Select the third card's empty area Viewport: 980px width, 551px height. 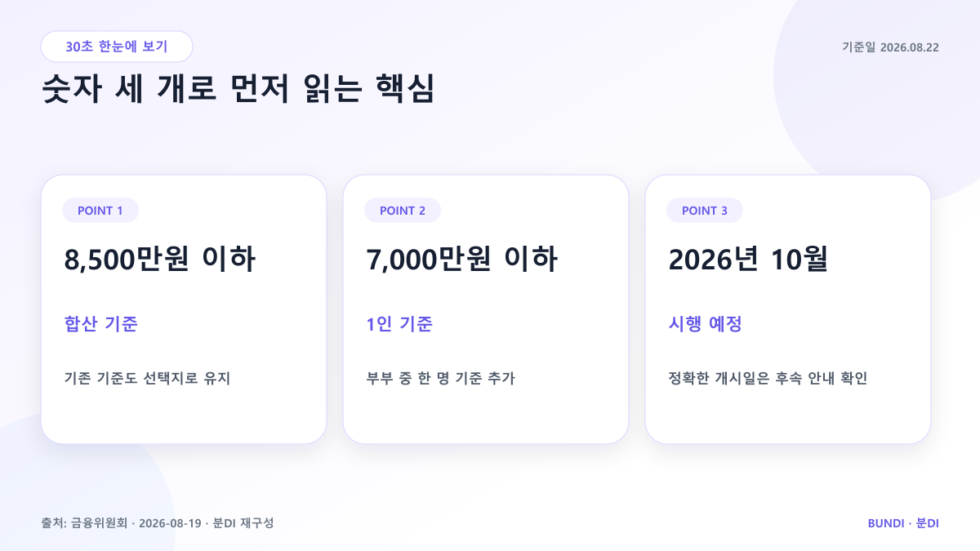pos(788,416)
